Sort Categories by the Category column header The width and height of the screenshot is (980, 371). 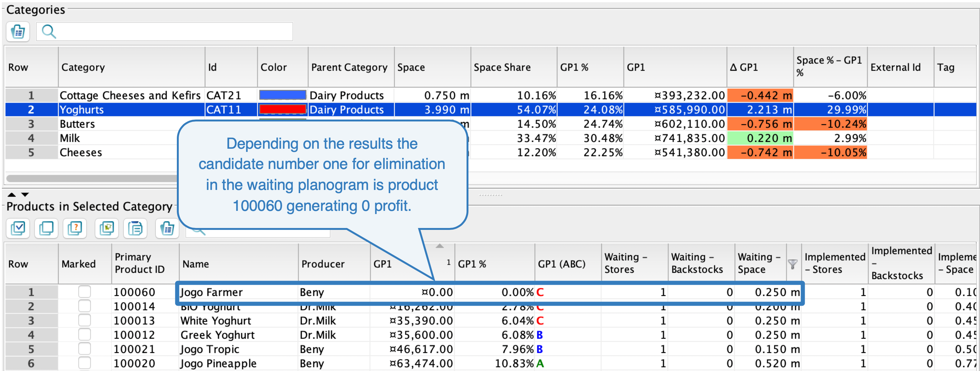(131, 67)
